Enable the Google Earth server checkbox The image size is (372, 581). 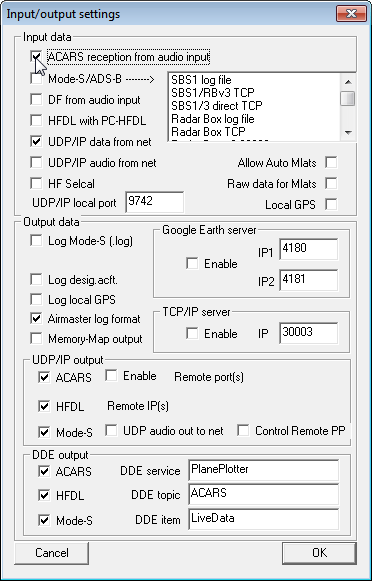click(192, 263)
